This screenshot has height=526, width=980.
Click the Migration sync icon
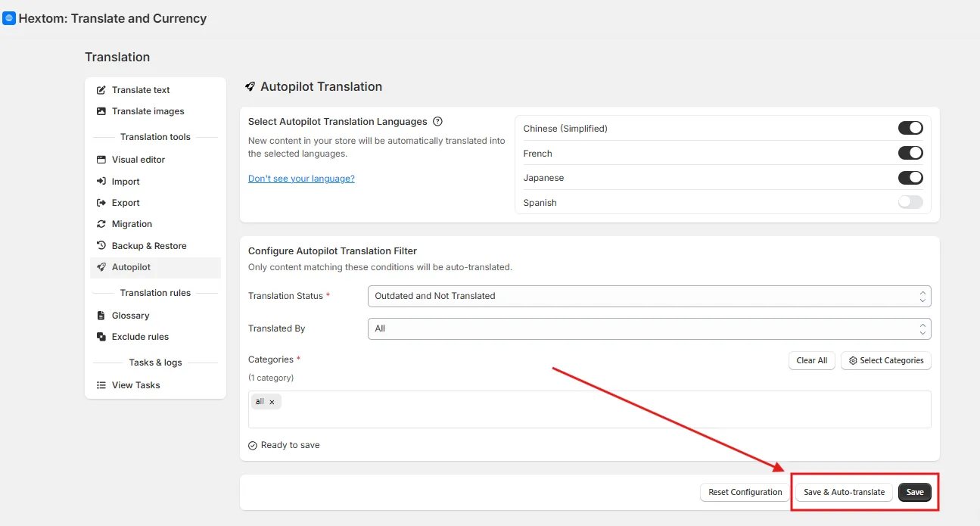[101, 224]
